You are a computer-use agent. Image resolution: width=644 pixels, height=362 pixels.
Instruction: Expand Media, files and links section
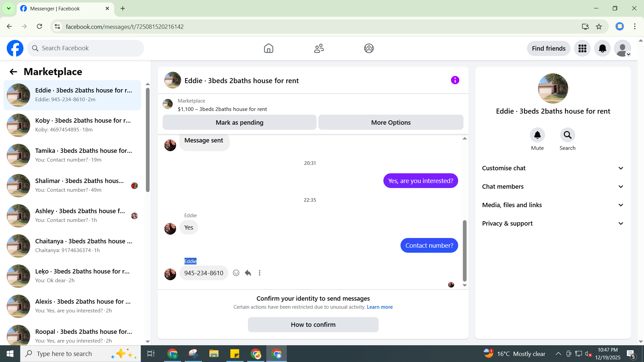553,205
